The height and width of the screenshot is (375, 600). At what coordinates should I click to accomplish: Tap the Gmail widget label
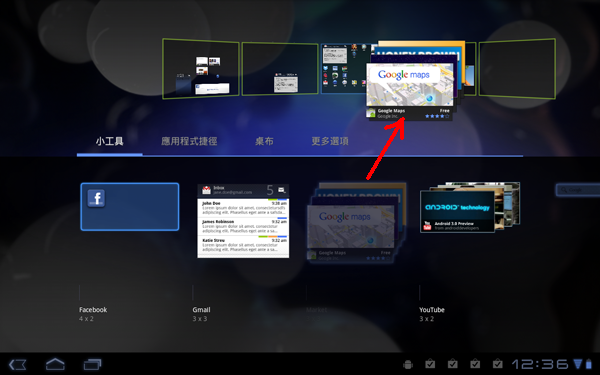coord(201,310)
